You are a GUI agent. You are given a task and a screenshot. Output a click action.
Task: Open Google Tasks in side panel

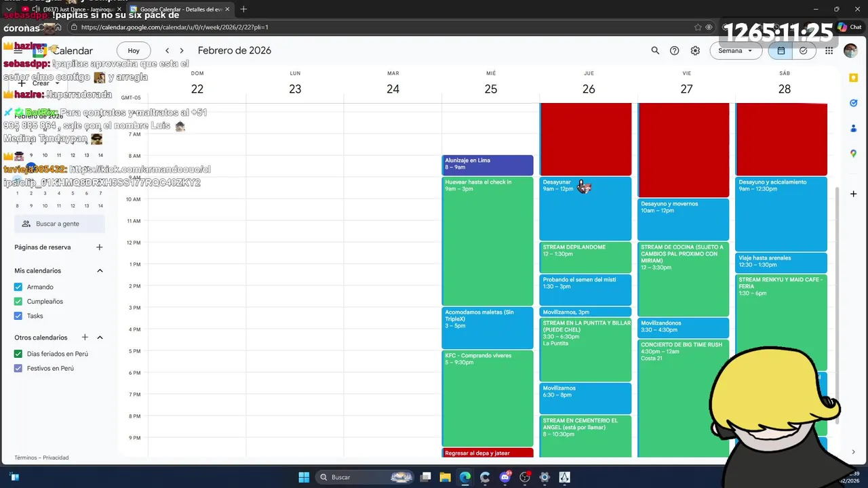click(854, 103)
